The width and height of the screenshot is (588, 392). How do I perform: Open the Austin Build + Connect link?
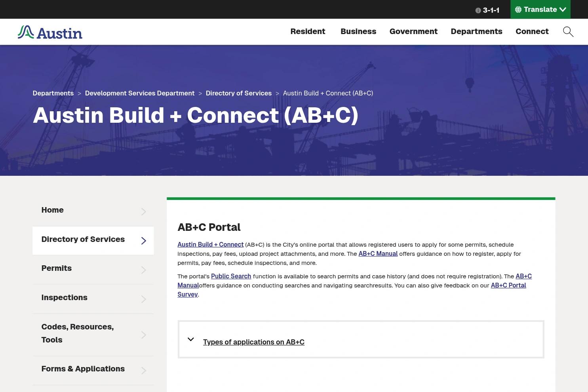[210, 245]
